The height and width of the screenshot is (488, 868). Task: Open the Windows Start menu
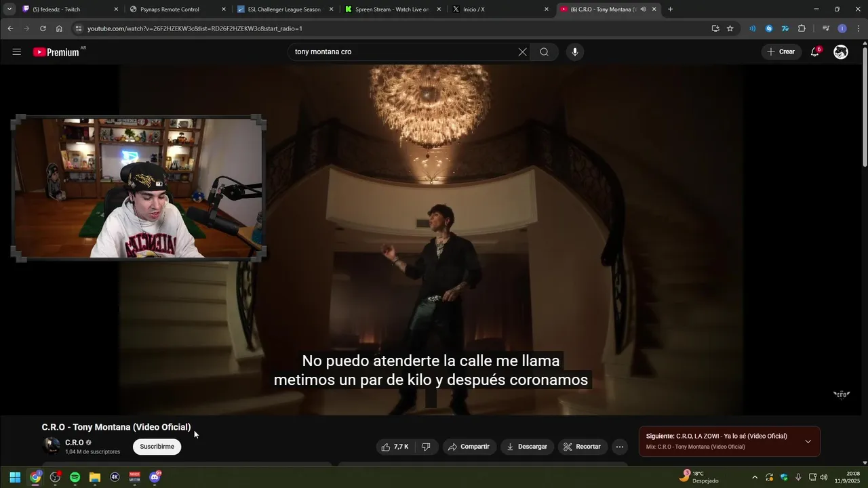(x=15, y=477)
